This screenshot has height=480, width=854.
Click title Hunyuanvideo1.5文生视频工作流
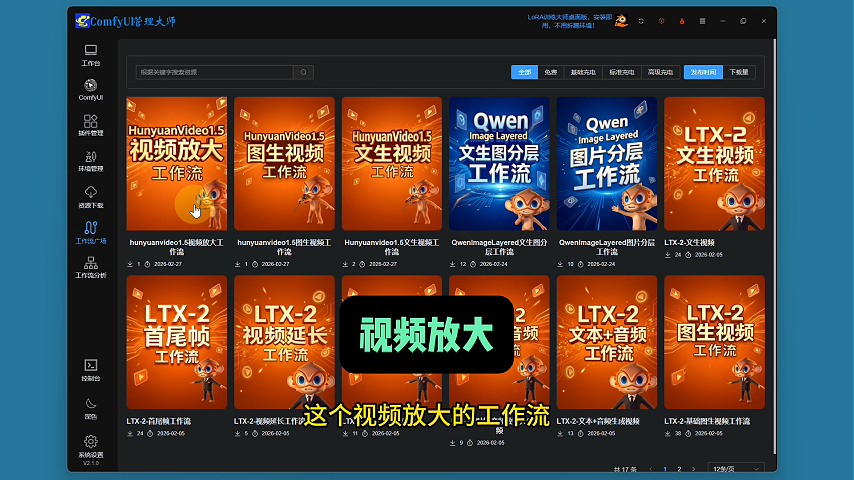coord(392,247)
